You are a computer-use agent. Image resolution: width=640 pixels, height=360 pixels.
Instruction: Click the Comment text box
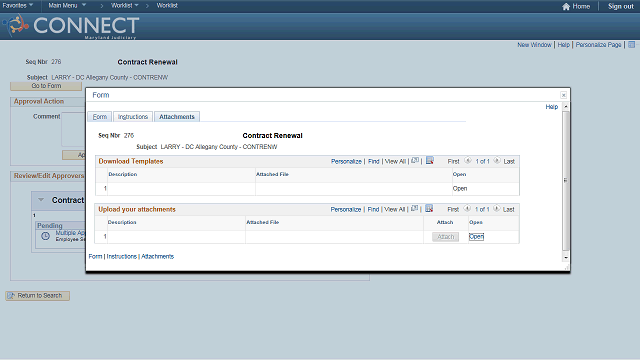point(74,129)
